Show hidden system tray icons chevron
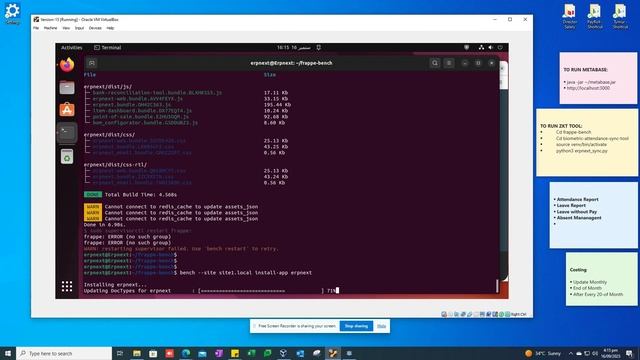This screenshot has height=360, width=640. click(x=571, y=353)
